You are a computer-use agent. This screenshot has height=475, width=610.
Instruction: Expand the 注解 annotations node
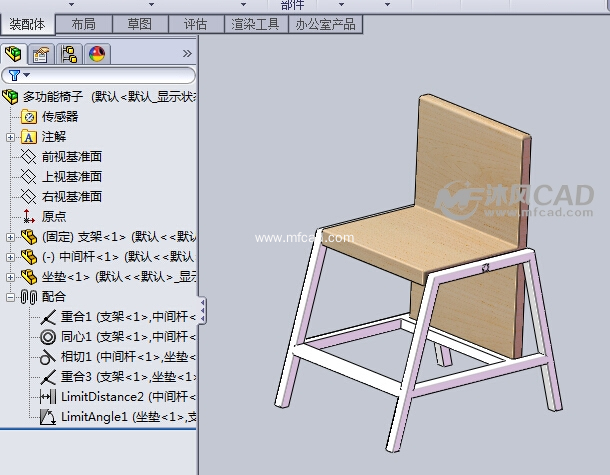point(11,137)
